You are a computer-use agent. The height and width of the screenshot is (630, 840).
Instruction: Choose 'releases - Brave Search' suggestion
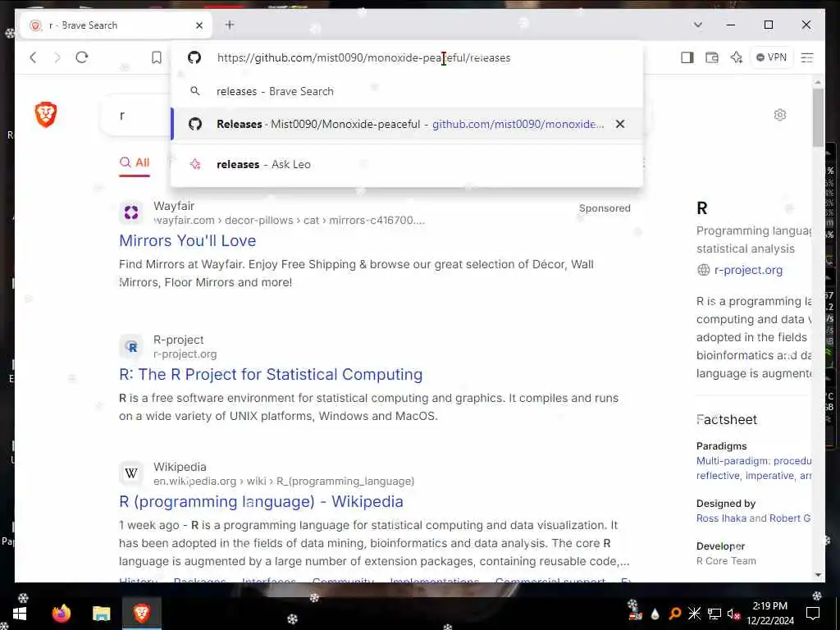click(x=407, y=91)
